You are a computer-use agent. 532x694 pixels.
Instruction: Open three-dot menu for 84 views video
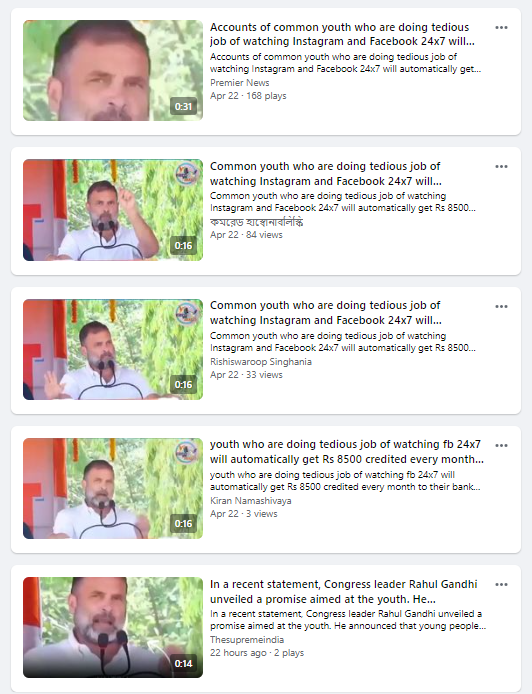(501, 166)
